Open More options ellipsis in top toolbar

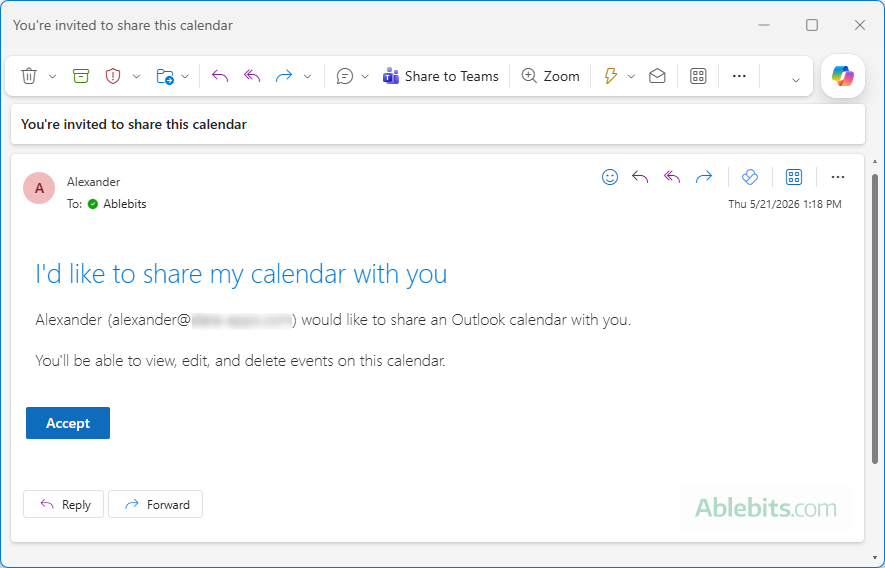point(739,76)
